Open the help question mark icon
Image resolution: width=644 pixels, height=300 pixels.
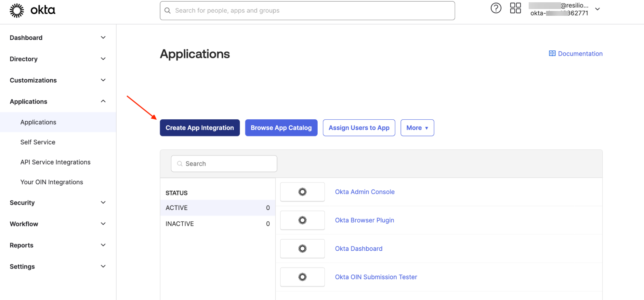[496, 8]
